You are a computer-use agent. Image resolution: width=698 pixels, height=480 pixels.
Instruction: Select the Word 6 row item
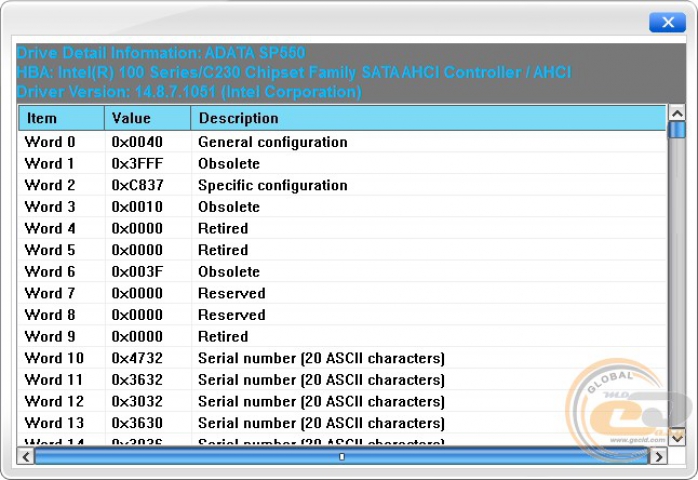(50, 272)
